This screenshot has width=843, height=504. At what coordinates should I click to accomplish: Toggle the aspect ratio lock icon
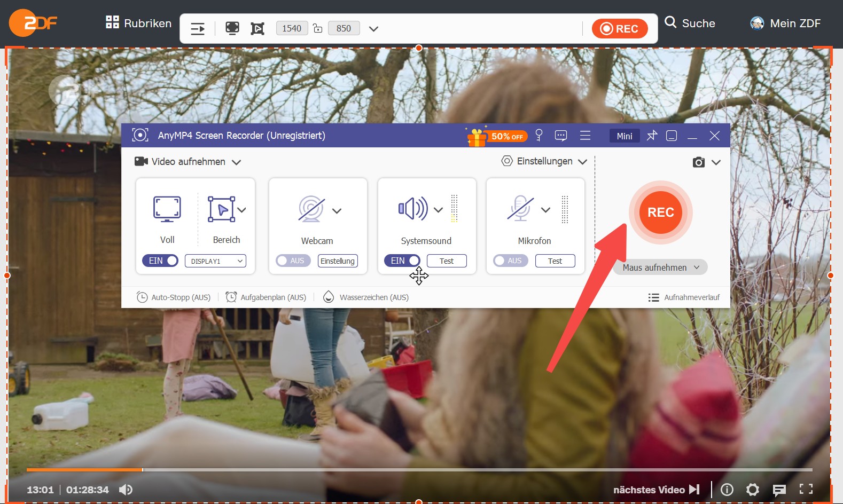pyautogui.click(x=318, y=28)
